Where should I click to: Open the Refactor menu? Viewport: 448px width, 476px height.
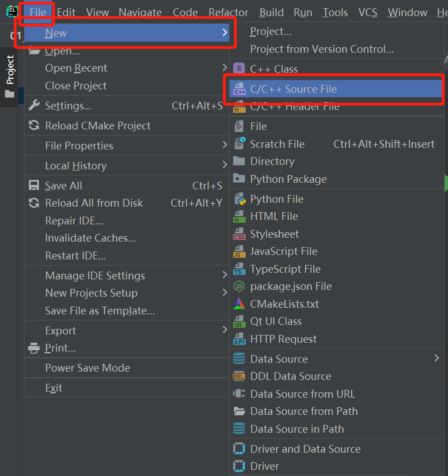(228, 12)
